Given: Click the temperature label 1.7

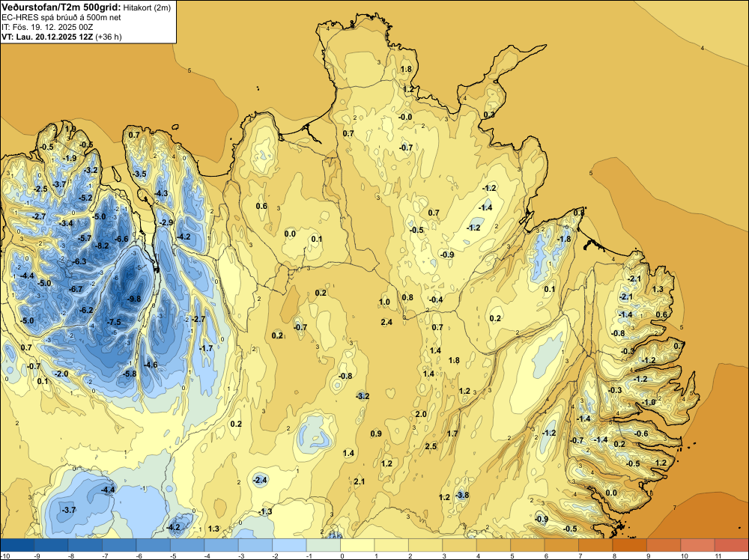Looking at the screenshot, I should pos(452,433).
